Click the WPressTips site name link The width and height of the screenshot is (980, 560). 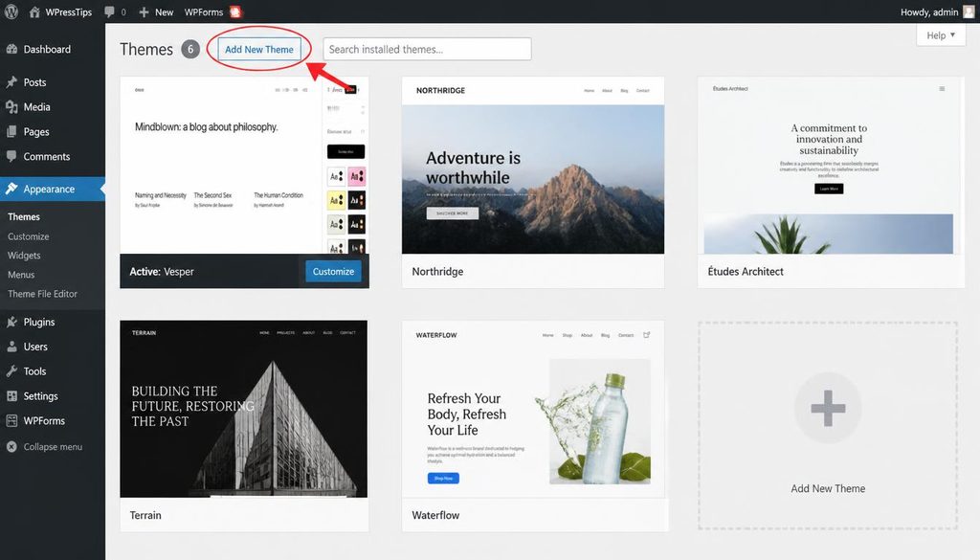coord(69,11)
